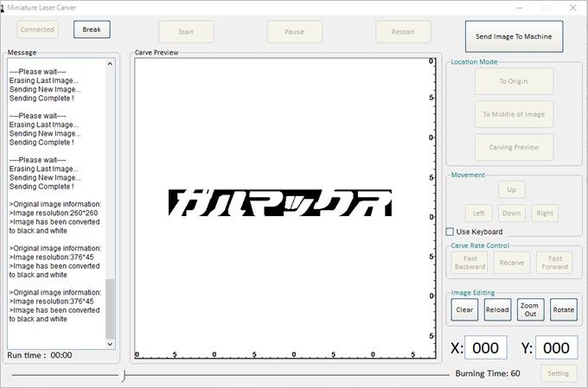Click the 'Image resolution:260*260' message line
The width and height of the screenshot is (588, 388).
[x=54, y=213]
